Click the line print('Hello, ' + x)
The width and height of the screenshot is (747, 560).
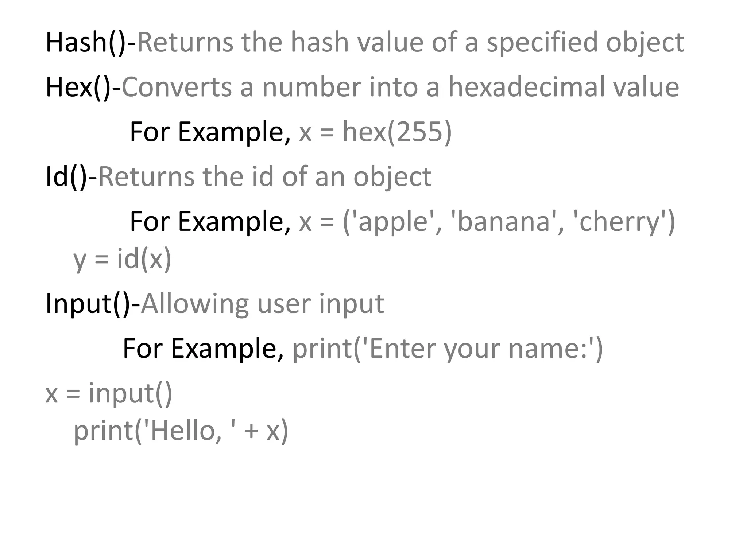(181, 431)
